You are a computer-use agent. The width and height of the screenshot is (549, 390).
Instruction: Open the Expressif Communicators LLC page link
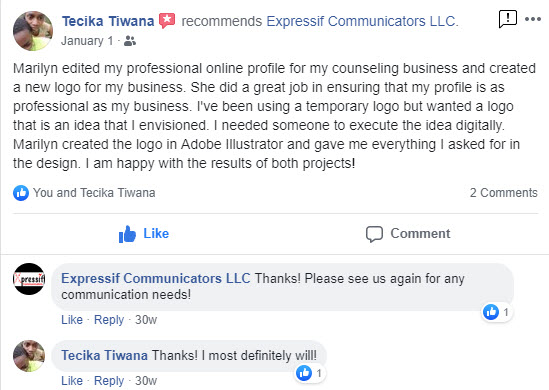[362, 21]
